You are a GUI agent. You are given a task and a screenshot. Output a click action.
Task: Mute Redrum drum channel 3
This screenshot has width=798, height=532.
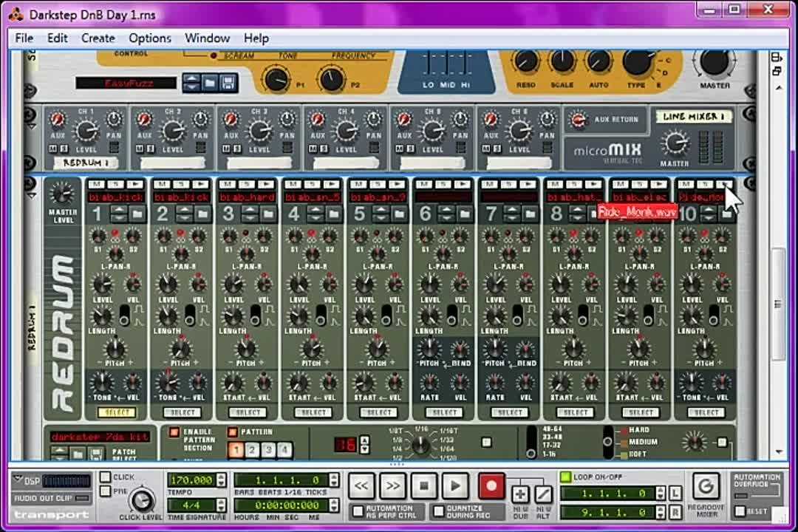click(226, 184)
